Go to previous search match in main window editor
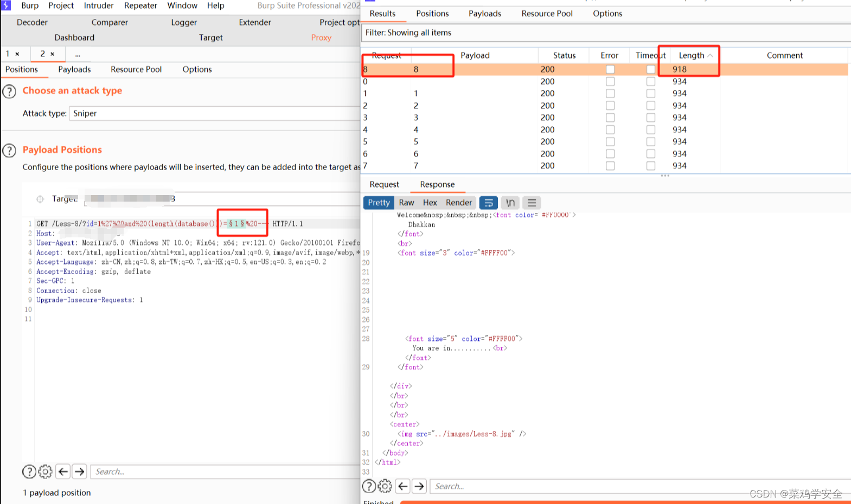 tap(63, 471)
